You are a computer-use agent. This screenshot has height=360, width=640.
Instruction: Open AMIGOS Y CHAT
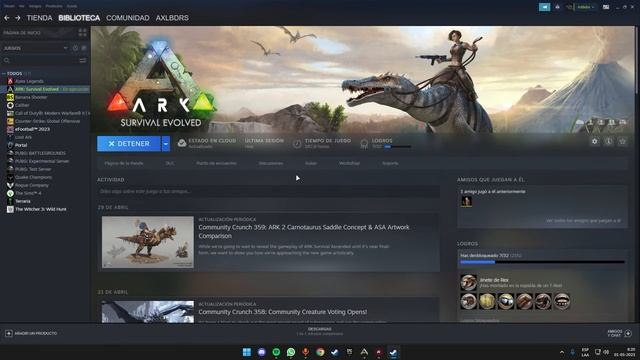point(619,333)
